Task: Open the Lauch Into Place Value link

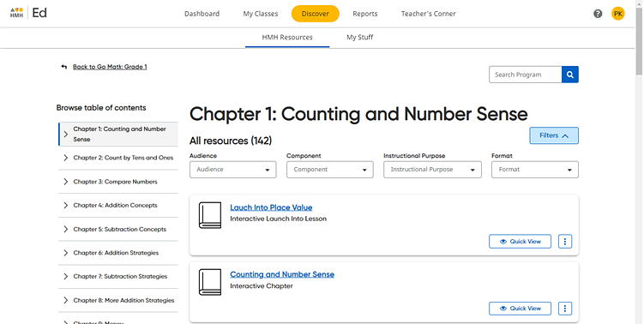Action: 271,207
